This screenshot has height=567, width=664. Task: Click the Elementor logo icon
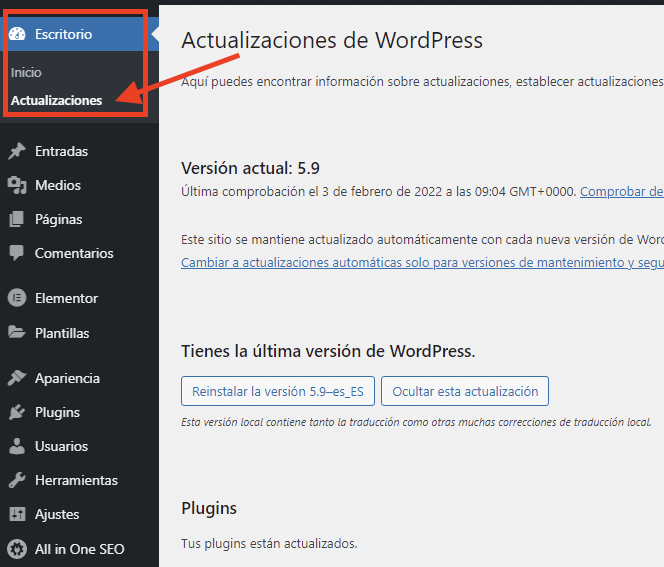click(17, 298)
